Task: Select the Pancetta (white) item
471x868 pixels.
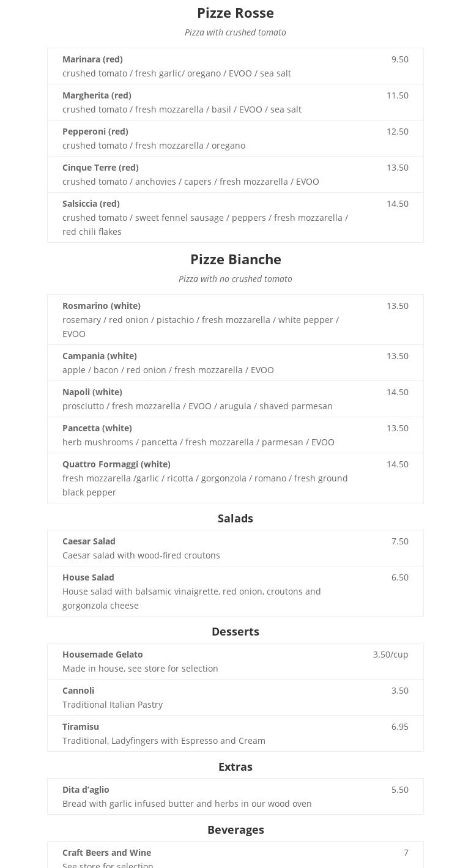Action: click(97, 428)
